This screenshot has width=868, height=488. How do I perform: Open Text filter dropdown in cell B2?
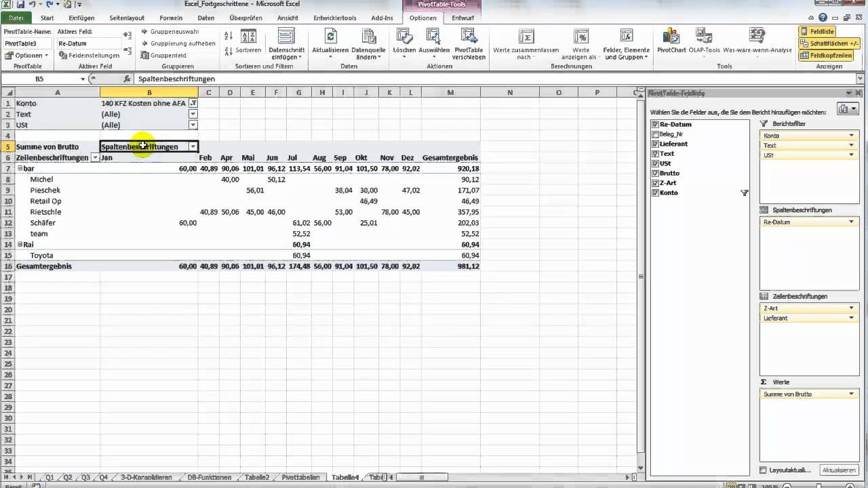coord(193,114)
